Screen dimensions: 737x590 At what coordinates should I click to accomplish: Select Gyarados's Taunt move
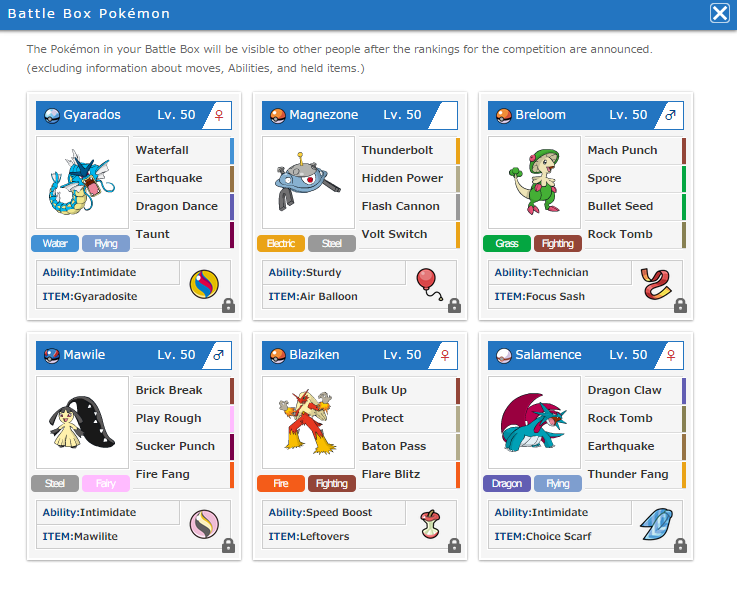tap(183, 234)
